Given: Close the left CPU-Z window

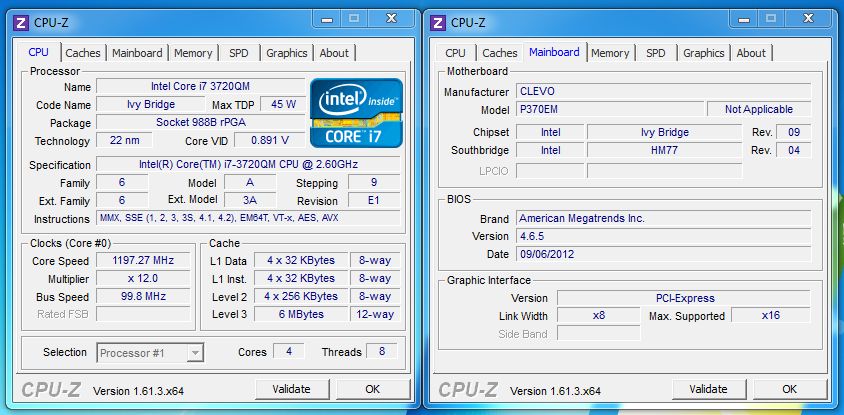Looking at the screenshot, I should (391, 19).
